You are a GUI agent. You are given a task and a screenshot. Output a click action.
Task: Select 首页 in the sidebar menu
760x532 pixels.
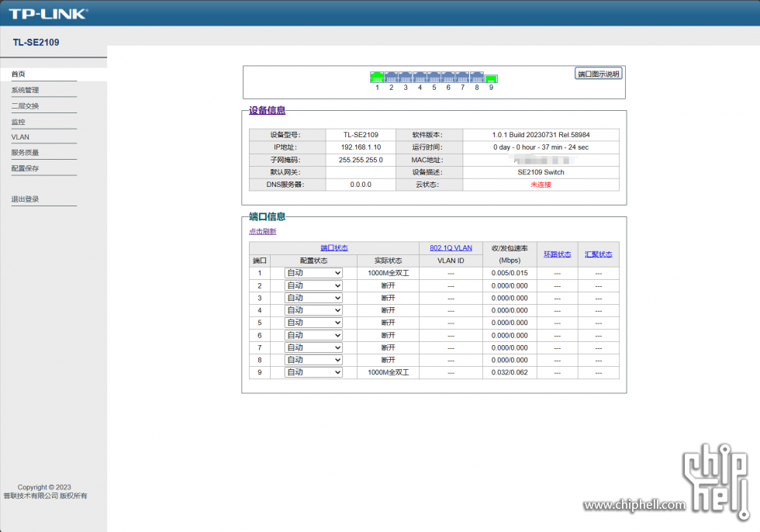tap(19, 74)
